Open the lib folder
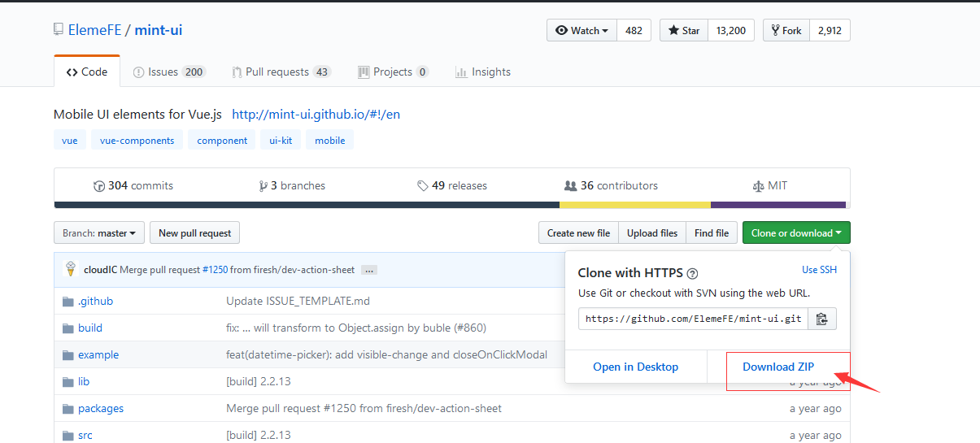980x443 pixels. point(84,381)
